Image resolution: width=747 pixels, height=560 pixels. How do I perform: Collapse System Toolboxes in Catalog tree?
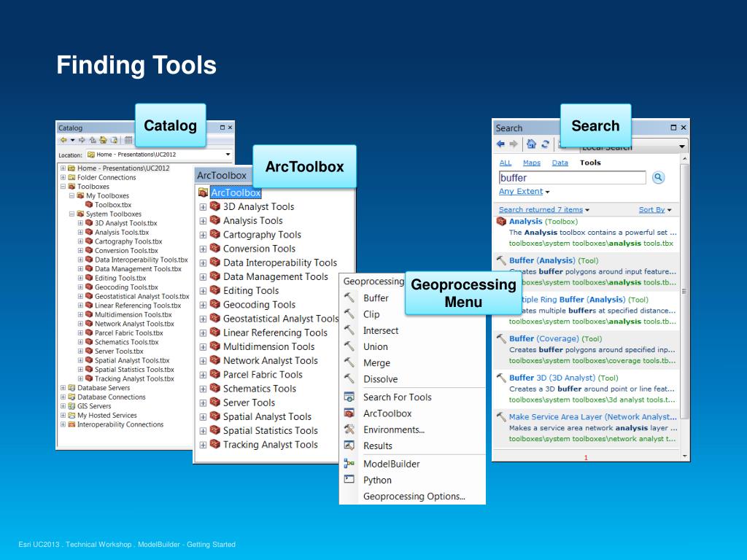point(71,214)
